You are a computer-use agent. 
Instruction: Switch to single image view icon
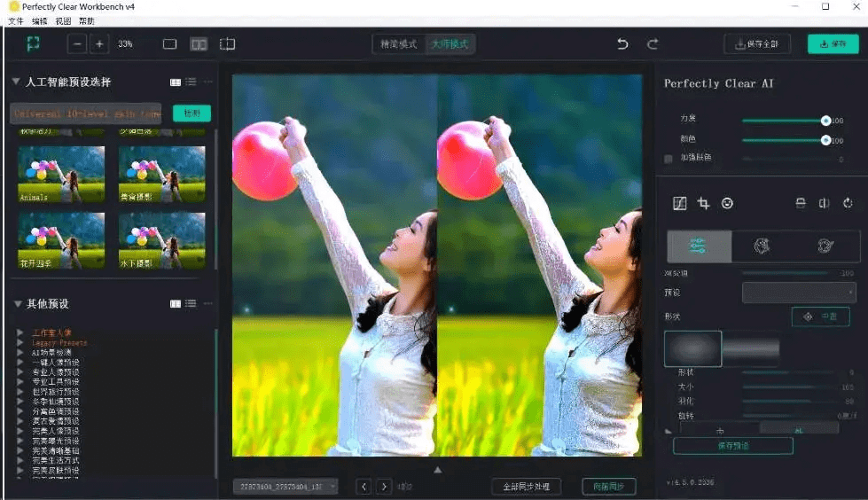coord(170,43)
